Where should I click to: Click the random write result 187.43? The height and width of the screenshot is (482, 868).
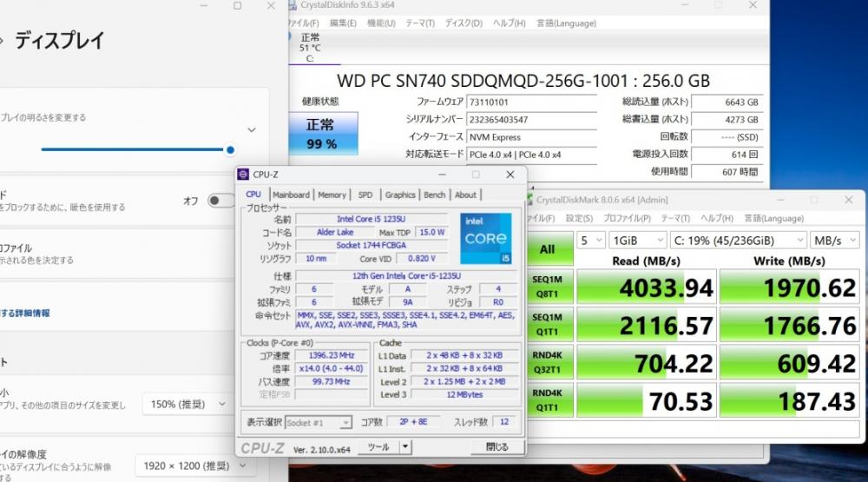[x=789, y=400]
